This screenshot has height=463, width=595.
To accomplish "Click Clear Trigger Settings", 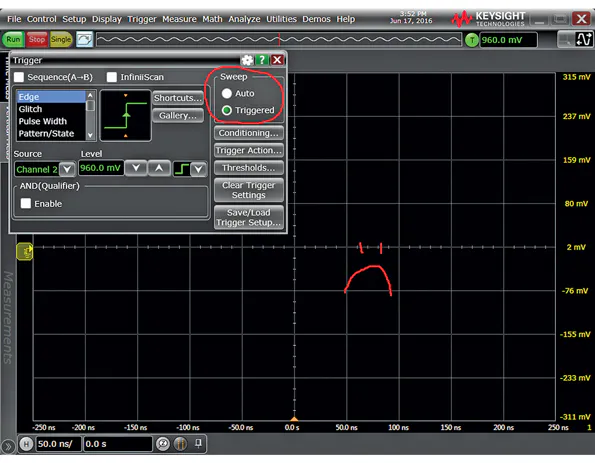I will pos(249,190).
